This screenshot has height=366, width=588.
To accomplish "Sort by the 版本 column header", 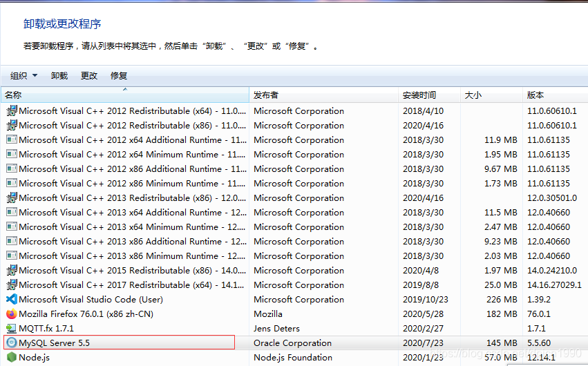I will pyautogui.click(x=556, y=95).
